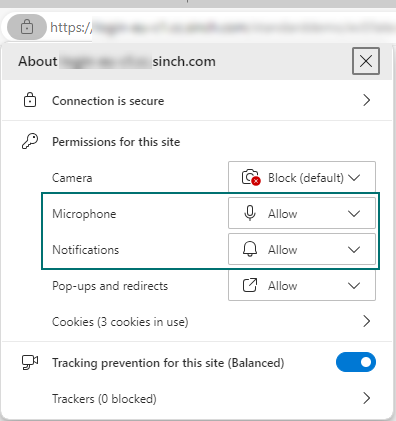Expand Connection is secure details chevron

coord(366,100)
